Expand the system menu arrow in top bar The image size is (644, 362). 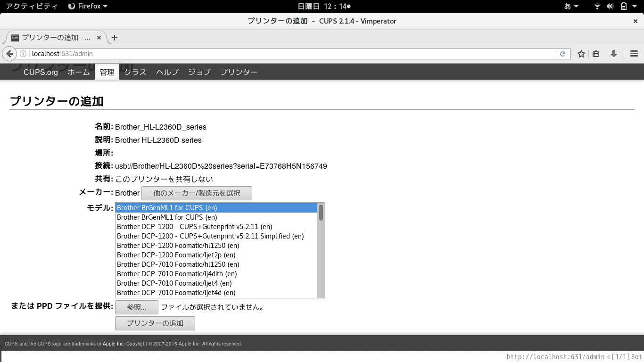(634, 6)
